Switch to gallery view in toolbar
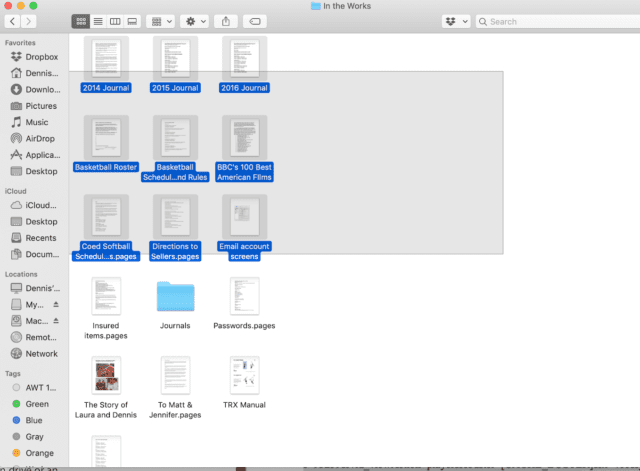This screenshot has height=471, width=640. (132, 21)
